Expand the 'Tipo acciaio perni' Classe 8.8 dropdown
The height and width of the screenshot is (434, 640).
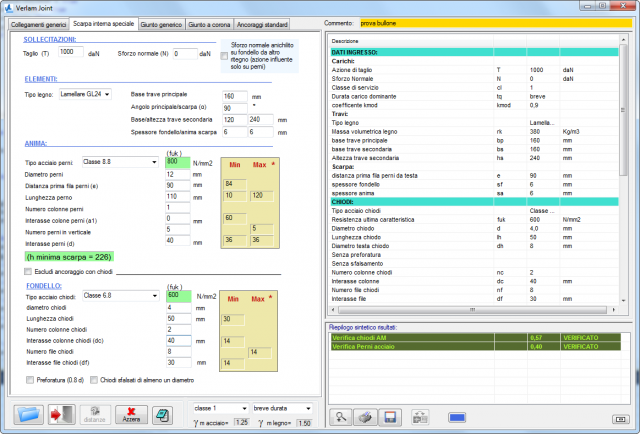pos(119,161)
